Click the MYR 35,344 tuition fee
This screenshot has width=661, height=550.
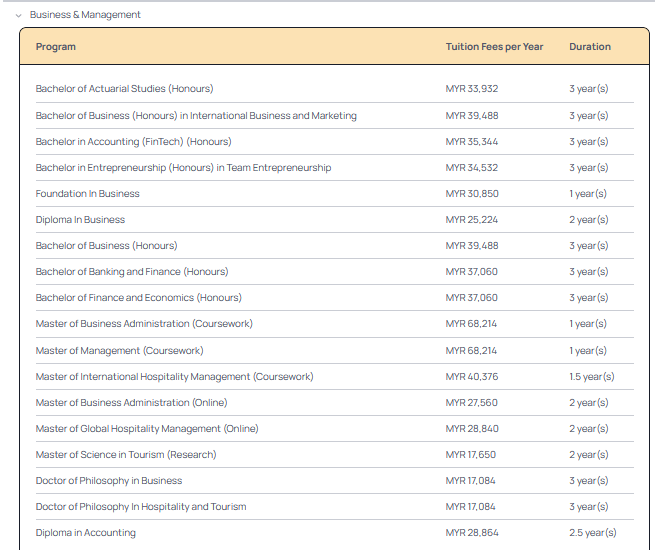[x=472, y=142]
